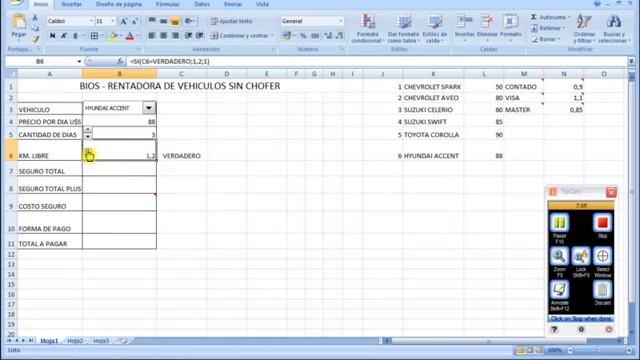Open the Diseño de página tab
The width and height of the screenshot is (640, 360).
pos(119,4)
